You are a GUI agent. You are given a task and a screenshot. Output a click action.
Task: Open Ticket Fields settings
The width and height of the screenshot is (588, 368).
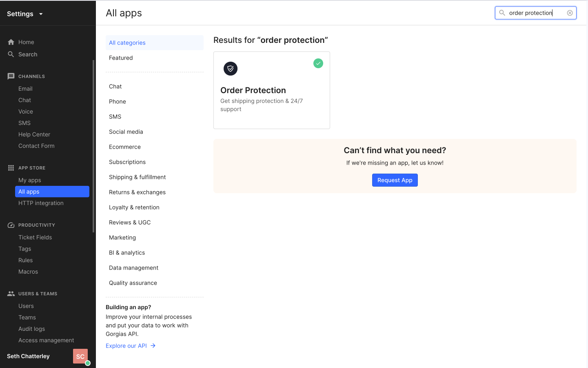35,237
